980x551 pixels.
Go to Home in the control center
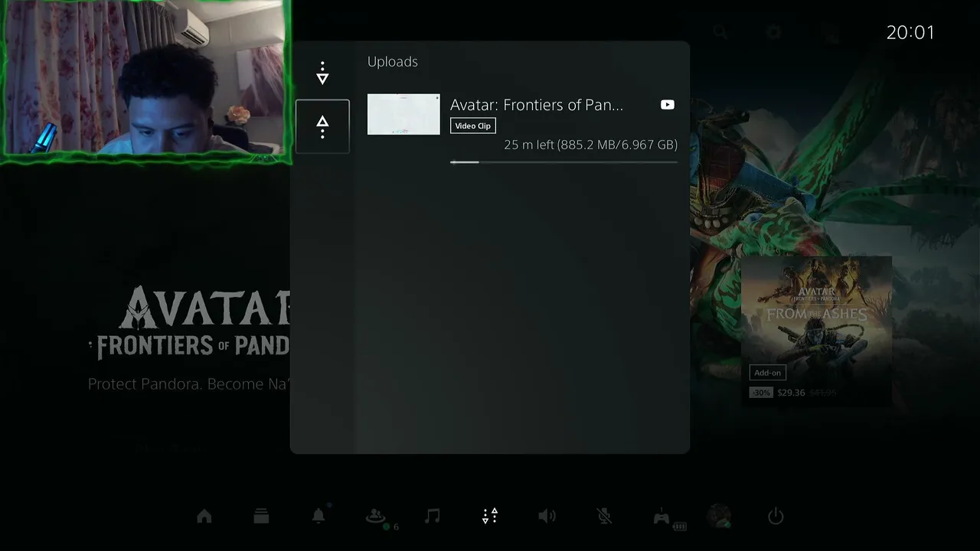tap(204, 517)
